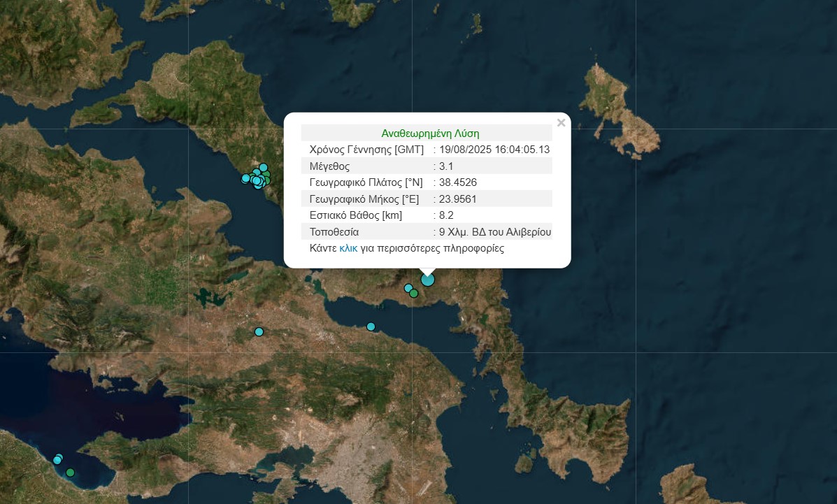The width and height of the screenshot is (837, 504).
Task: Click the longitude value 23.9561
Action: tap(457, 199)
